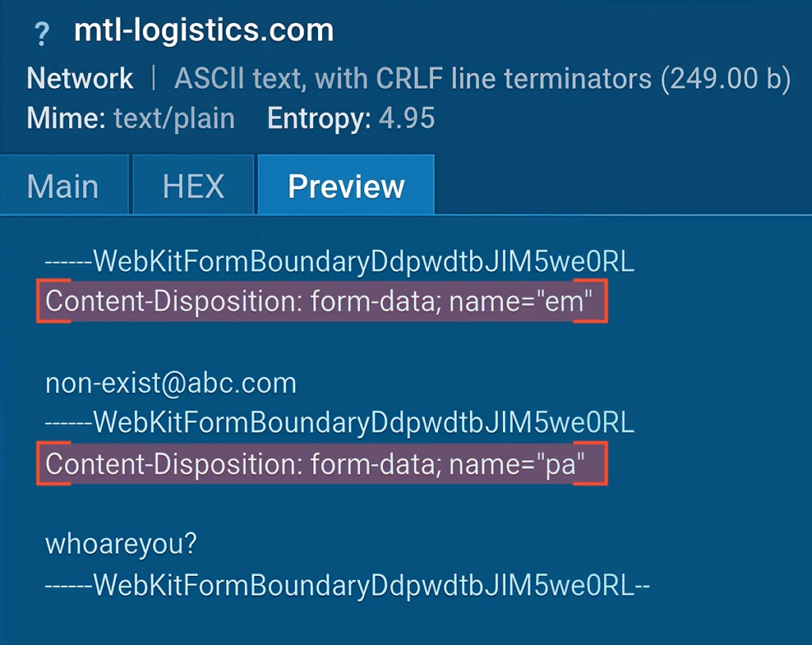
Task: Click the mtl-logistics.com domain title
Action: [204, 32]
